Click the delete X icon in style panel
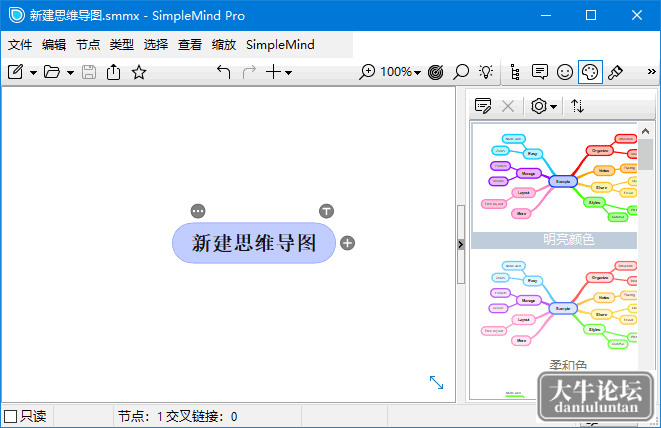Screen dimensions: 661x428 click(508, 106)
